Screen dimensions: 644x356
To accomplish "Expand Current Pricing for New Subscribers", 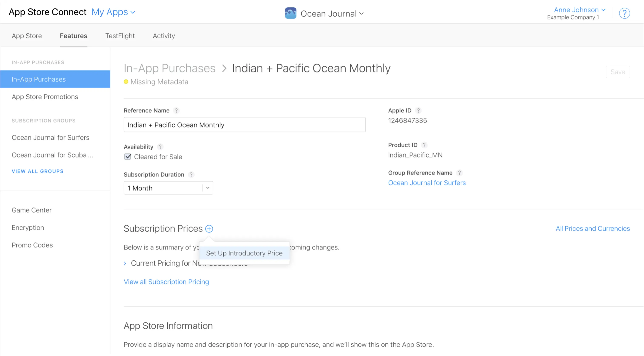I will pos(125,263).
